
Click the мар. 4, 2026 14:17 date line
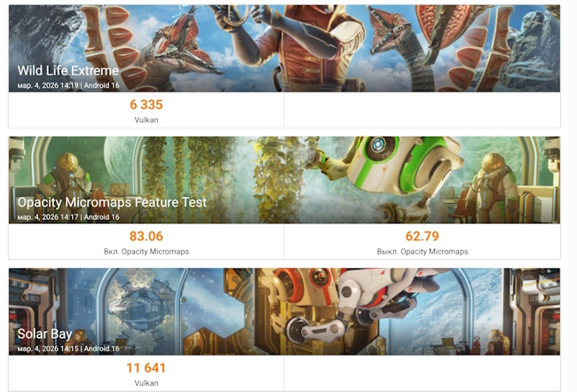68,217
